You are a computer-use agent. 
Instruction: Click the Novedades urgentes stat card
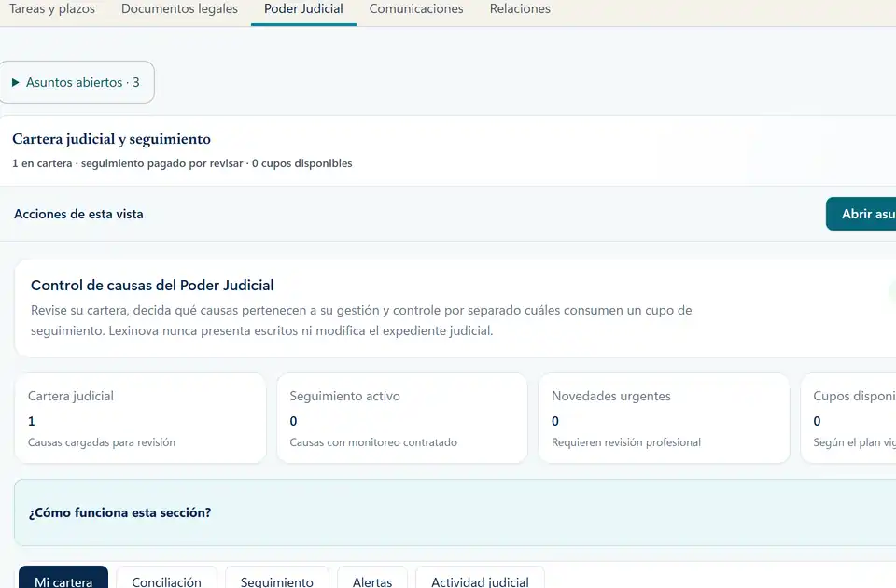664,418
